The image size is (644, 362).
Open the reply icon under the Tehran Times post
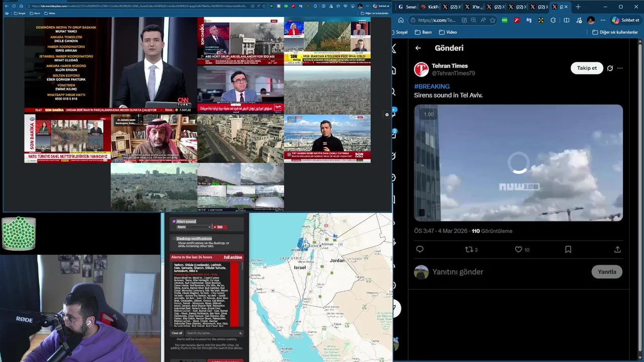point(420,249)
